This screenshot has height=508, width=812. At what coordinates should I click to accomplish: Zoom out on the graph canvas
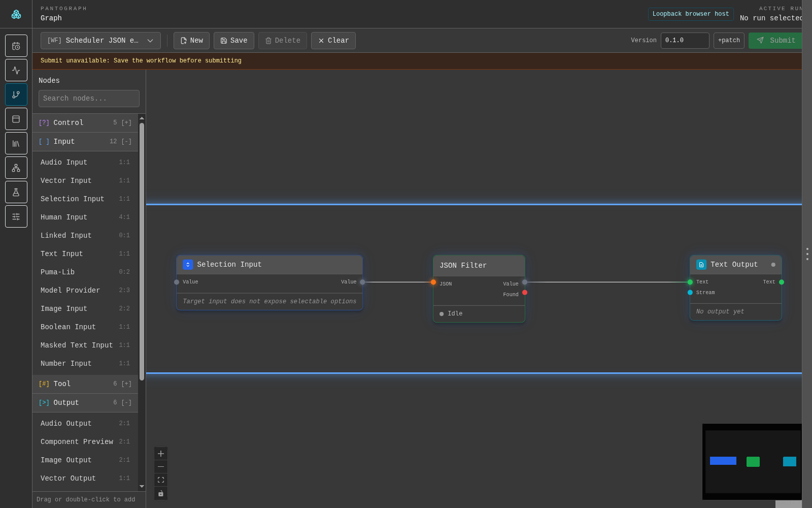[x=161, y=467]
